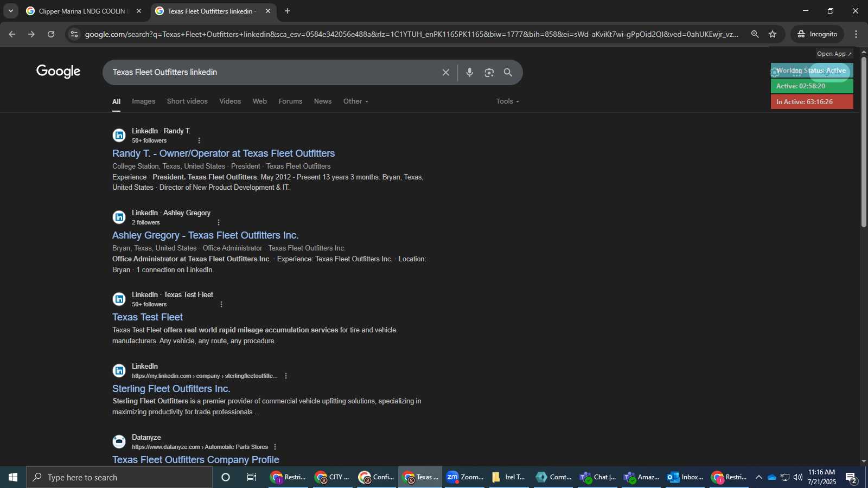Image resolution: width=868 pixels, height=488 pixels.
Task: Open Izel T... file explorer taskbar item
Action: (508, 477)
